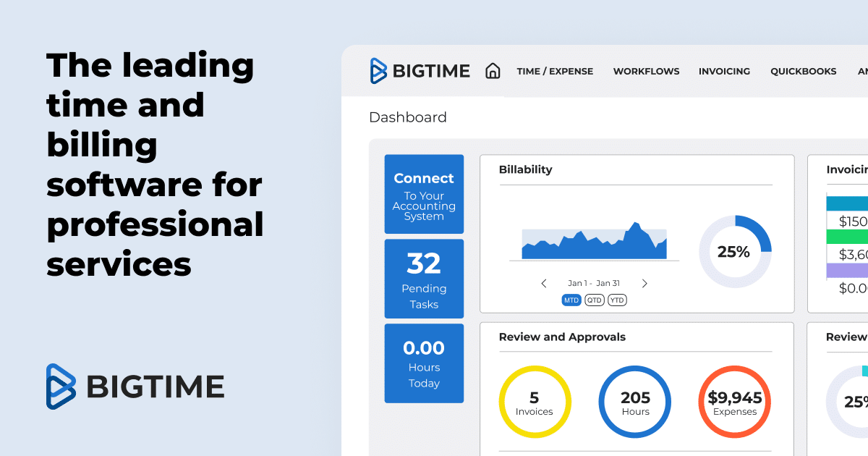Click the BigTime logo at bottom left
The width and height of the screenshot is (868, 456).
point(135,387)
